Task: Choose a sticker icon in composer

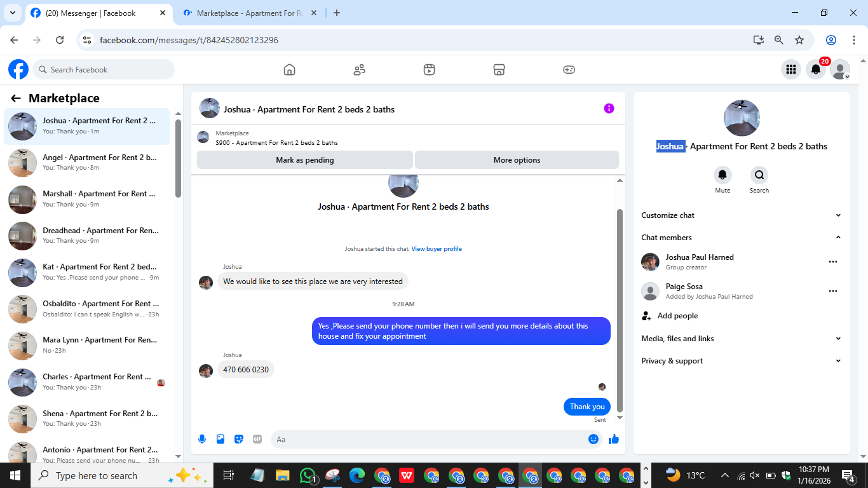Action: [239, 439]
